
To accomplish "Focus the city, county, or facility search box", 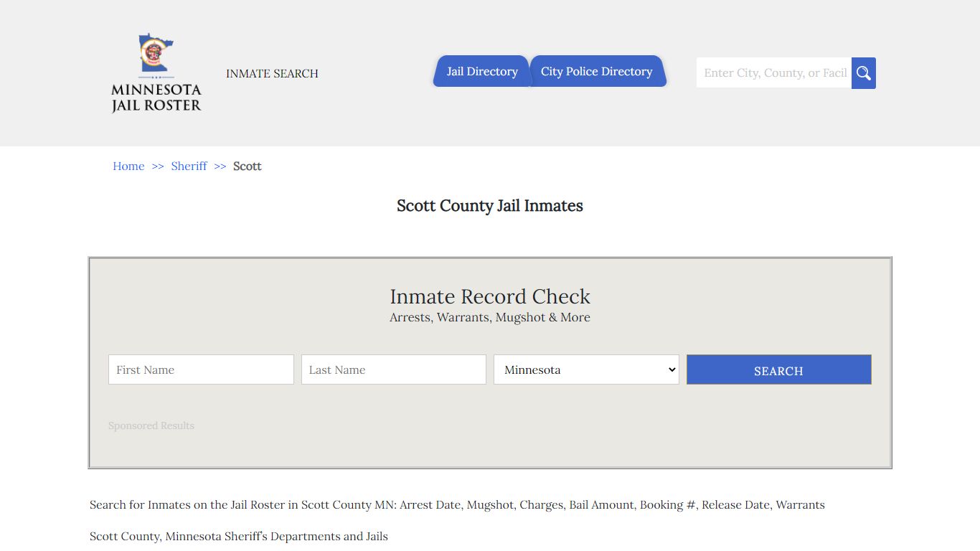I will coord(773,73).
